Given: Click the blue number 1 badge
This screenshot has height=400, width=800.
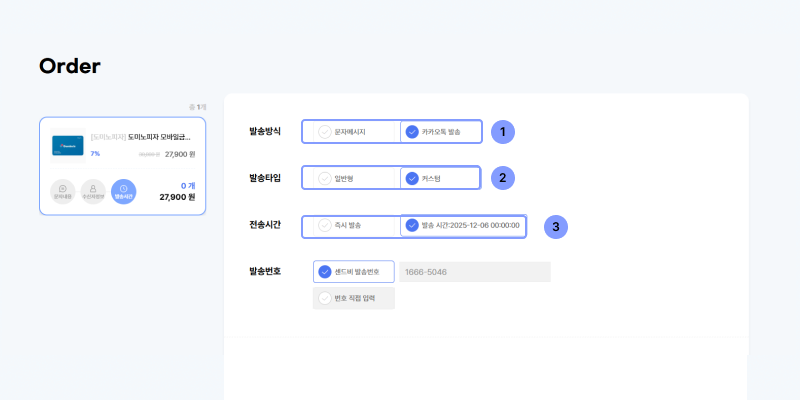Looking at the screenshot, I should click(503, 131).
